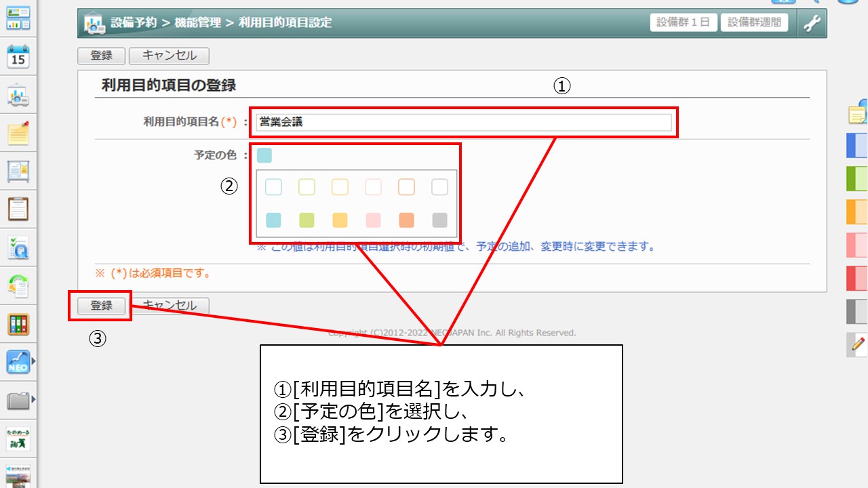The image size is (868, 488).
Task: Select the gray sticky tab on the right edge
Action: [857, 311]
